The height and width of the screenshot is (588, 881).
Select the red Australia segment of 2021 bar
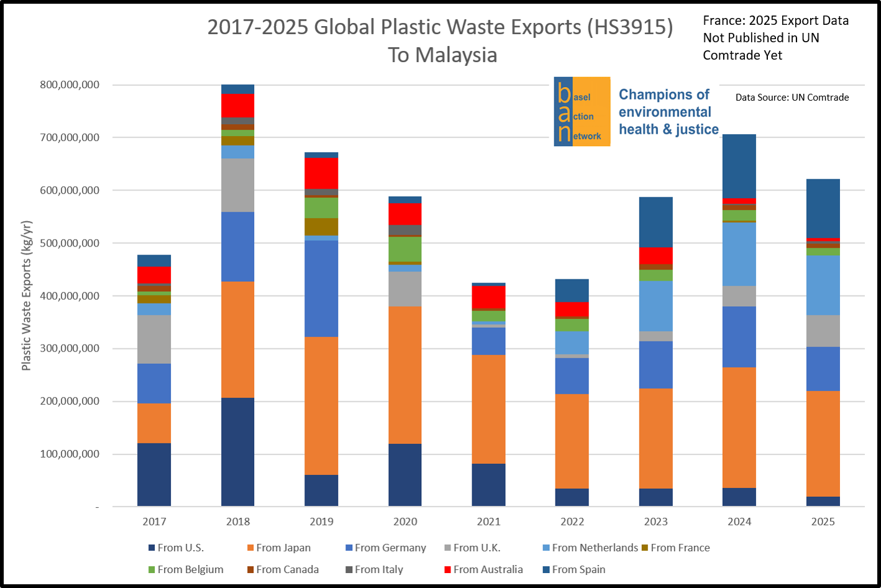(x=488, y=297)
